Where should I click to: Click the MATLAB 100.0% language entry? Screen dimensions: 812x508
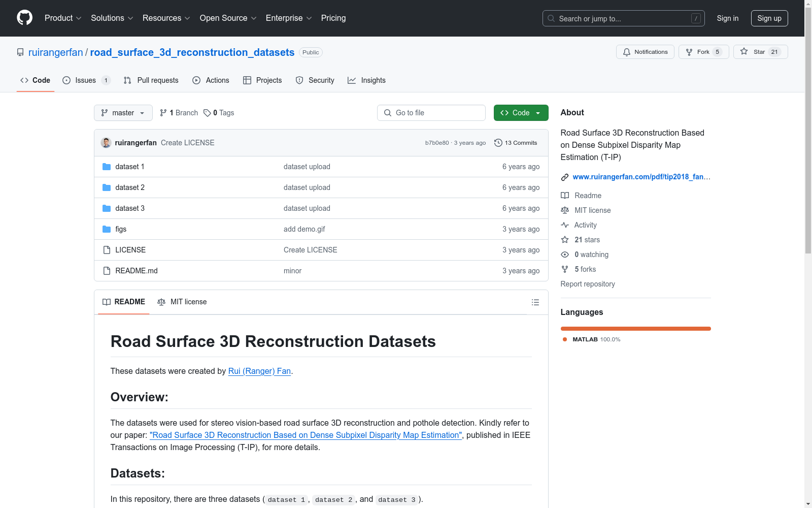pyautogui.click(x=592, y=339)
